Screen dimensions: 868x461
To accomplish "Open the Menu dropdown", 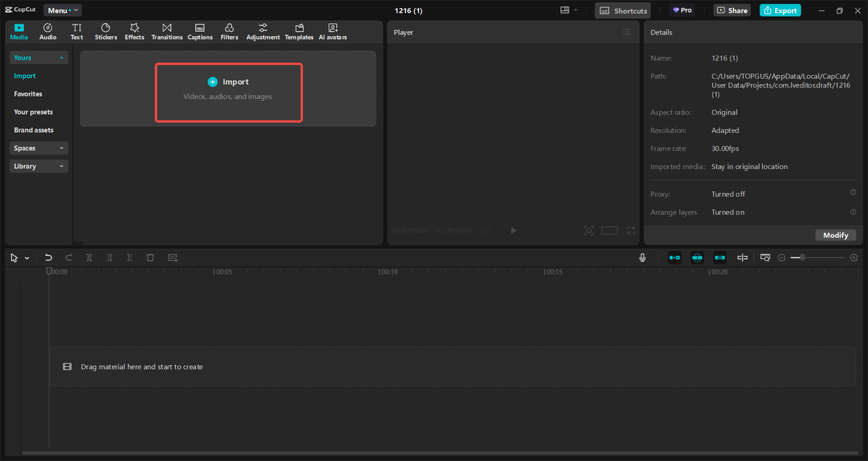I will click(62, 10).
